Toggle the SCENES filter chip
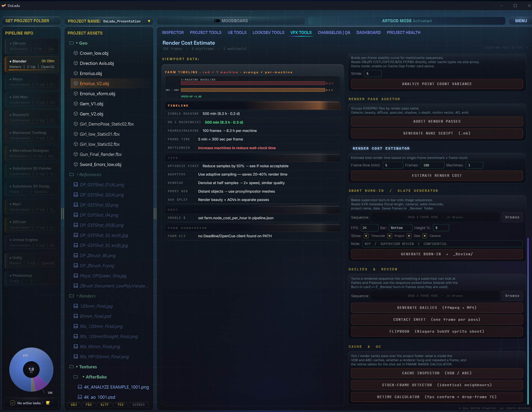Screen dimensions: 532x412 (139, 405)
